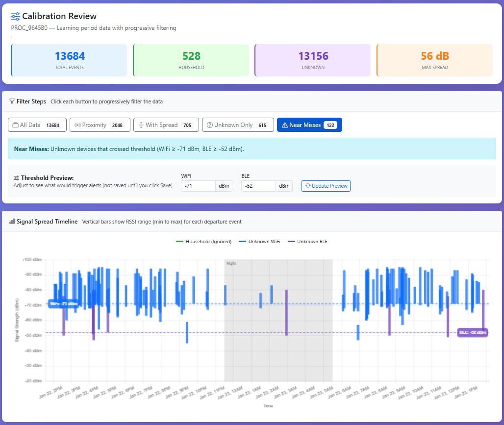The image size is (504, 425).
Task: Click the funnel icon beside Filter Steps
Action: (12, 101)
